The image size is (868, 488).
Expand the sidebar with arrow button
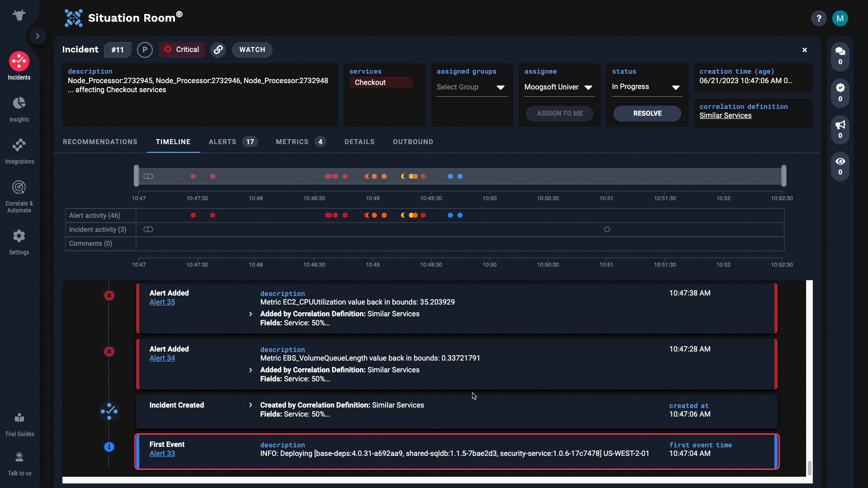pos(38,36)
